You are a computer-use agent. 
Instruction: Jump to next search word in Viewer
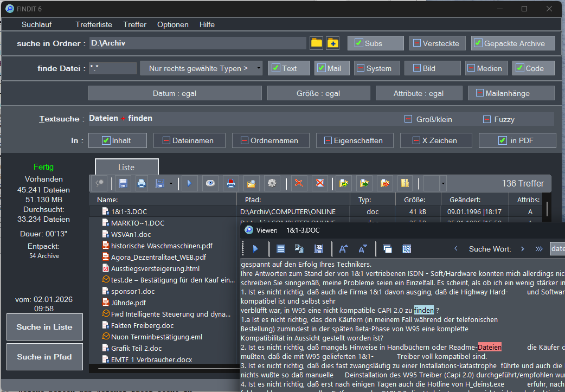523,249
